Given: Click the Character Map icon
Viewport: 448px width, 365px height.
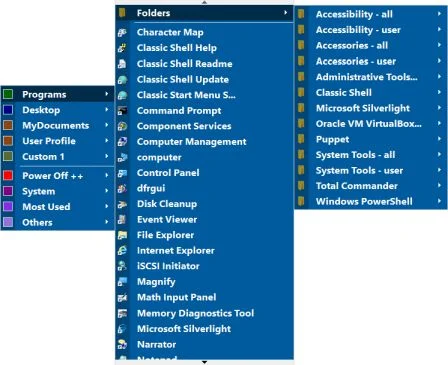Looking at the screenshot, I should point(122,32).
